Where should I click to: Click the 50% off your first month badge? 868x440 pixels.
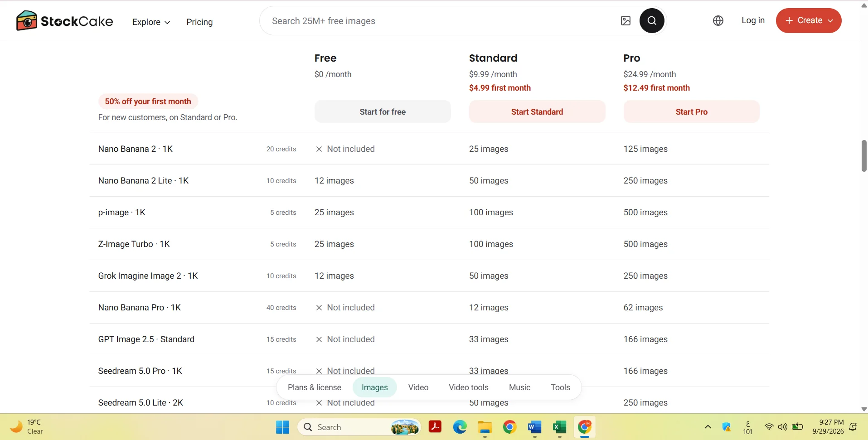pyautogui.click(x=148, y=102)
